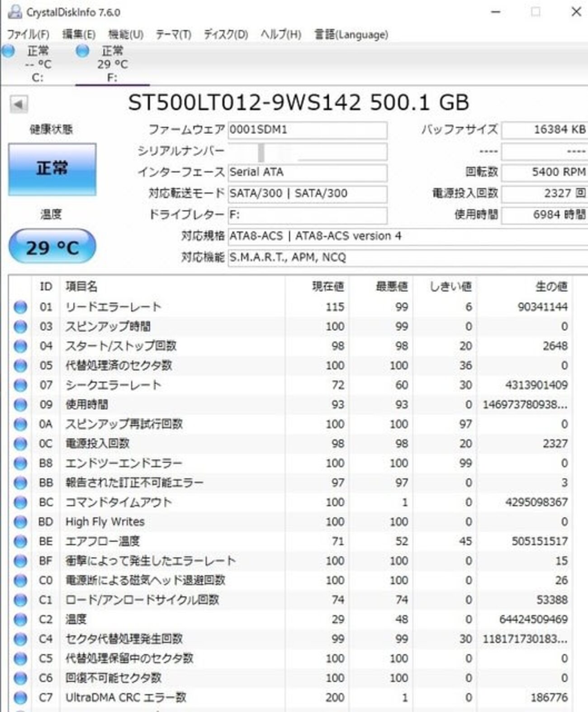Open the テーマ(T) menu
Image resolution: width=588 pixels, height=712 pixels.
click(173, 34)
